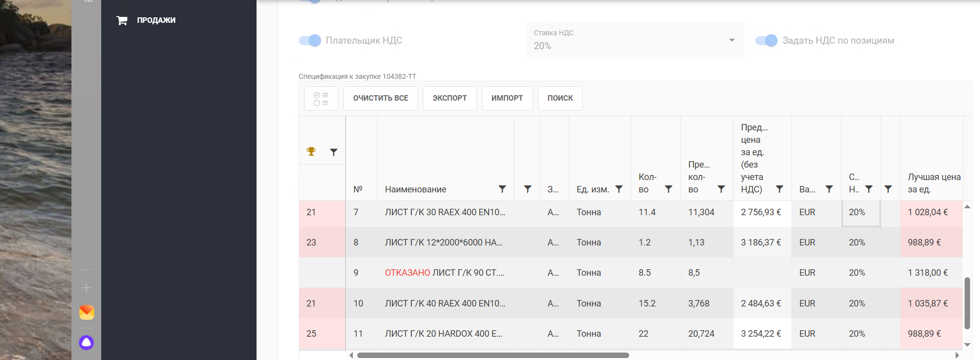The width and height of the screenshot is (980, 360).
Task: Click the plus icon in the sidebar
Action: pyautogui.click(x=86, y=288)
